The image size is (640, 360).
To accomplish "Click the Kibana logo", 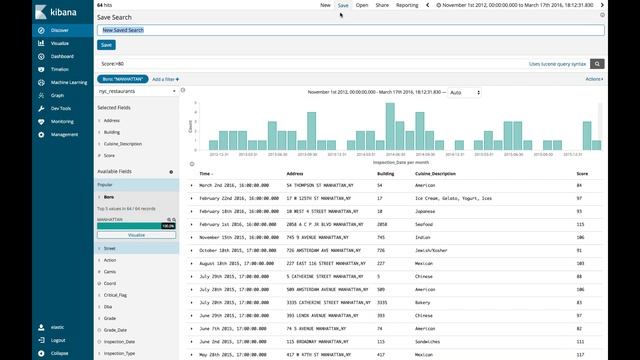I will [56, 12].
